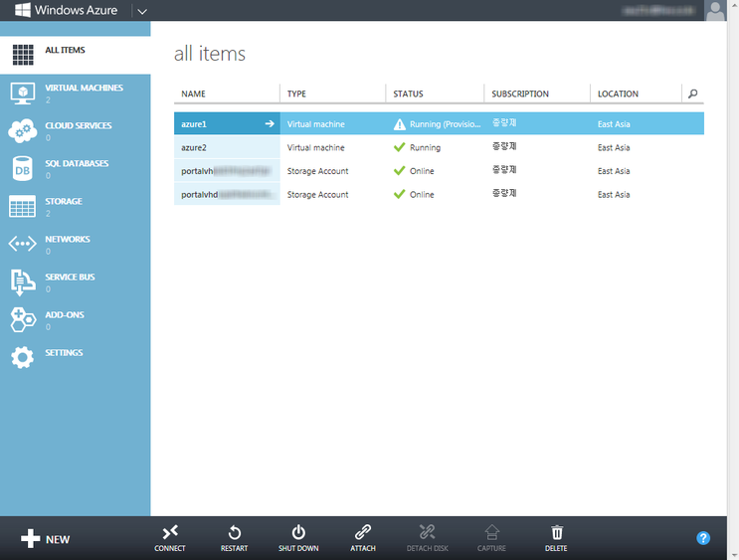Click the search magnifier in the table header
The height and width of the screenshot is (560, 739).
pos(693,93)
